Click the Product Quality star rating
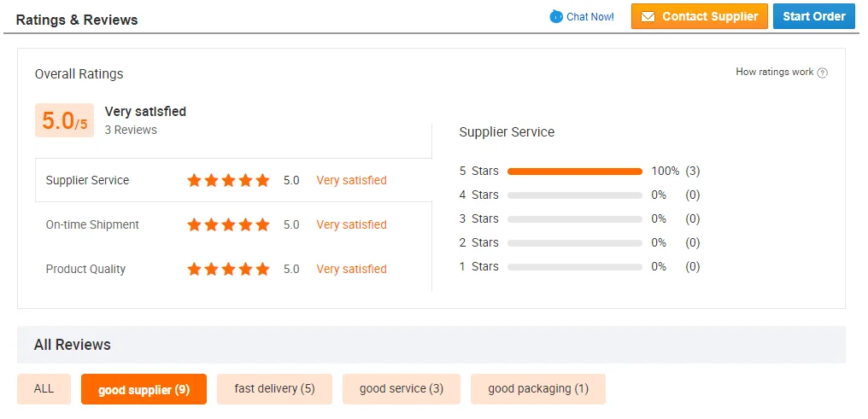 pos(228,269)
